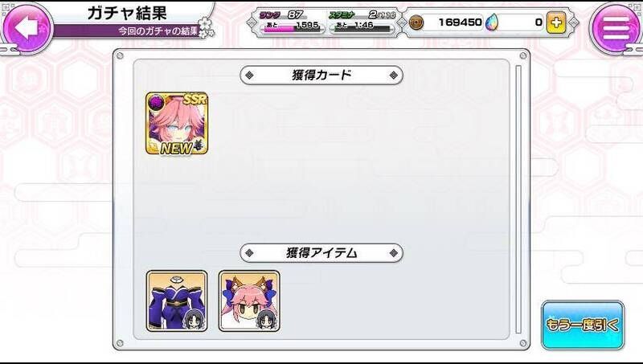The height and width of the screenshot is (364, 643).
Task: Click the SSR rarity badge on card
Action: coord(195,100)
